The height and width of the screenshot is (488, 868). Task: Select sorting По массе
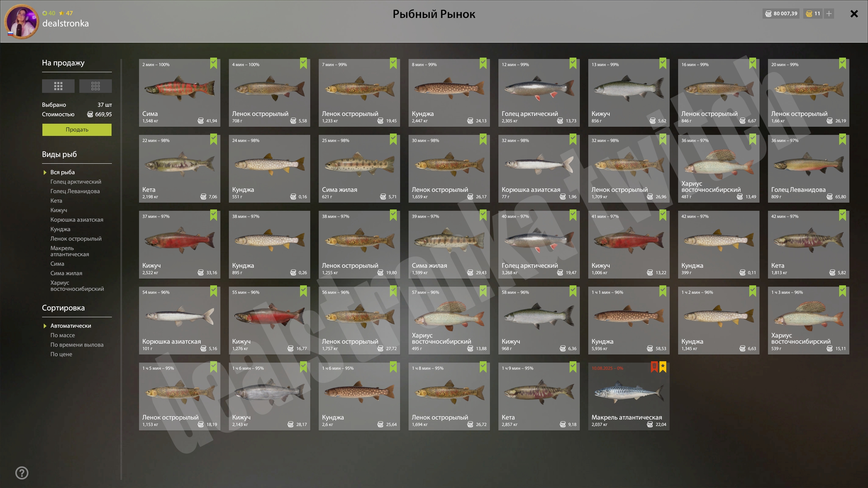pos(63,335)
